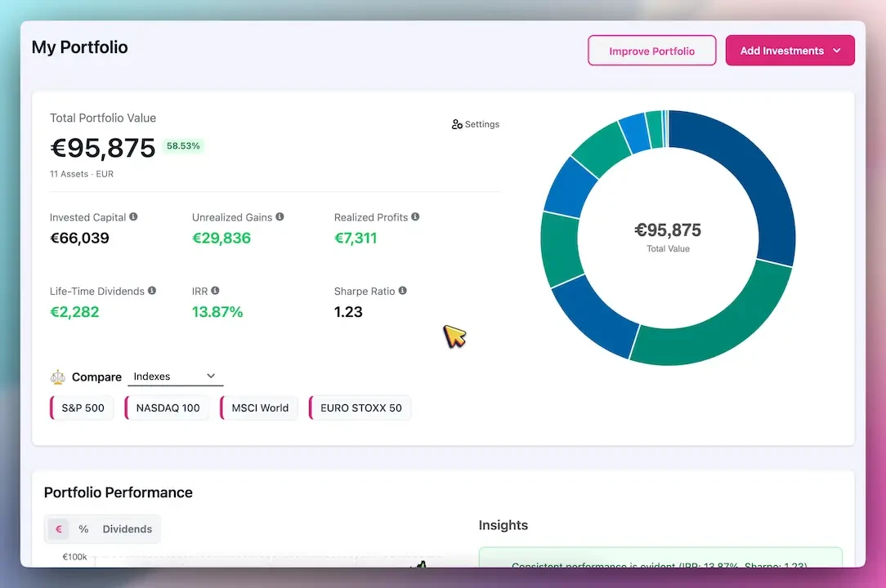The width and height of the screenshot is (886, 588).
Task: Toggle the EURO STOXX 50 comparison chip
Action: [360, 408]
